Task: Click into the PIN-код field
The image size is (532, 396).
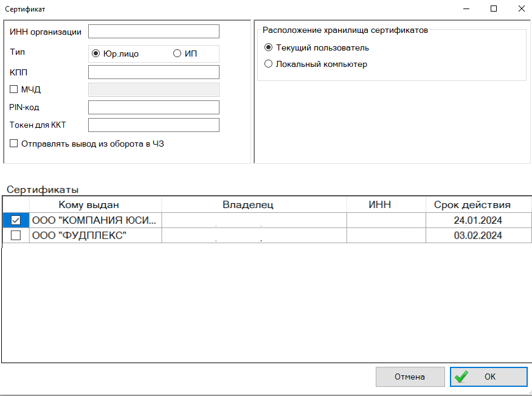Action: (x=153, y=108)
